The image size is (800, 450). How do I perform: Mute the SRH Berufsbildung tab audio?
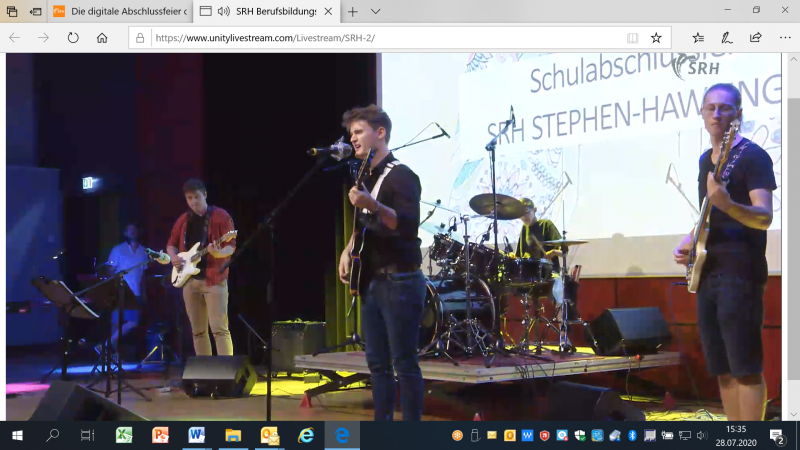pyautogui.click(x=223, y=11)
